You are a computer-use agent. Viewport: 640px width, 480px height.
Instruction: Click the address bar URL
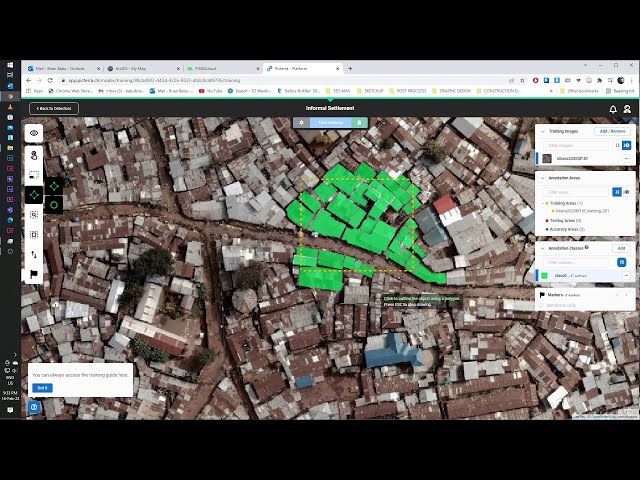(154, 80)
